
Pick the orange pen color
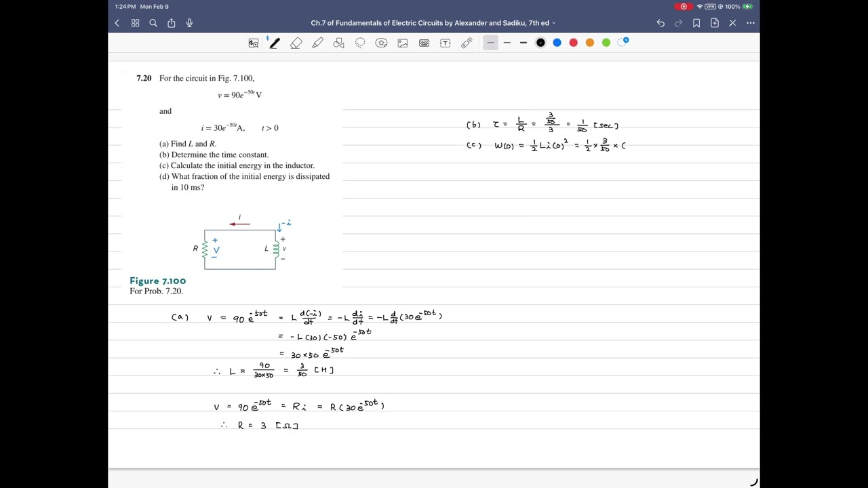pyautogui.click(x=590, y=43)
